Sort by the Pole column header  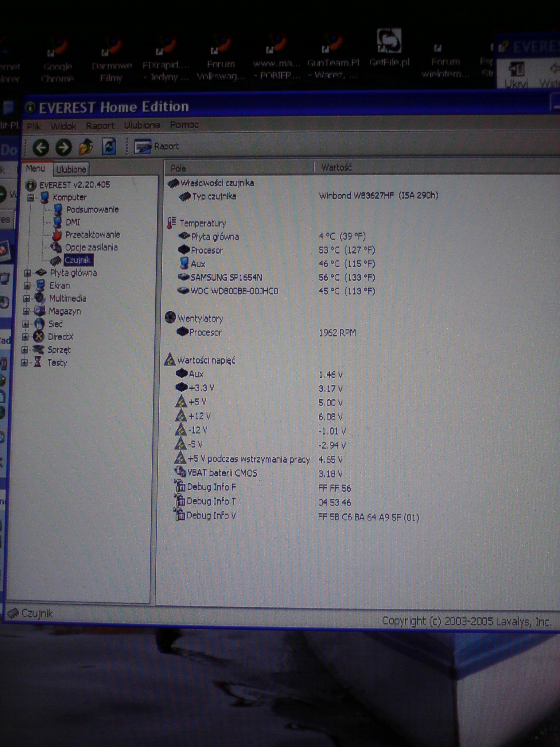click(x=239, y=168)
